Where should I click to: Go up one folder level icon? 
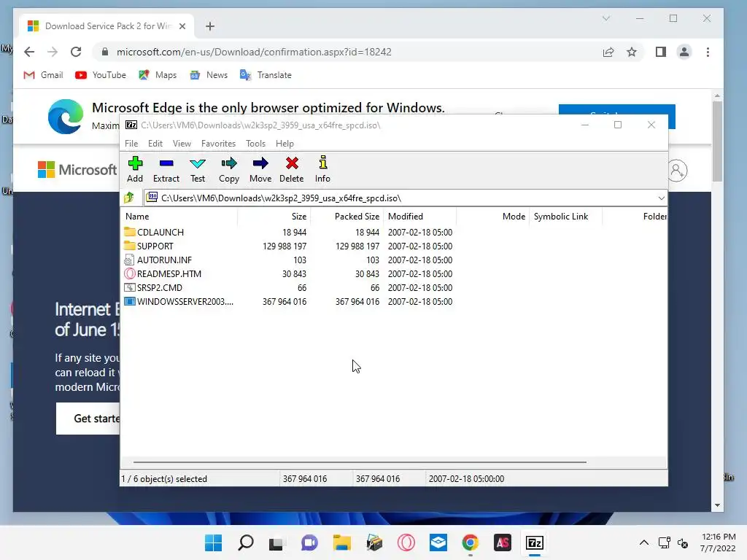(129, 198)
